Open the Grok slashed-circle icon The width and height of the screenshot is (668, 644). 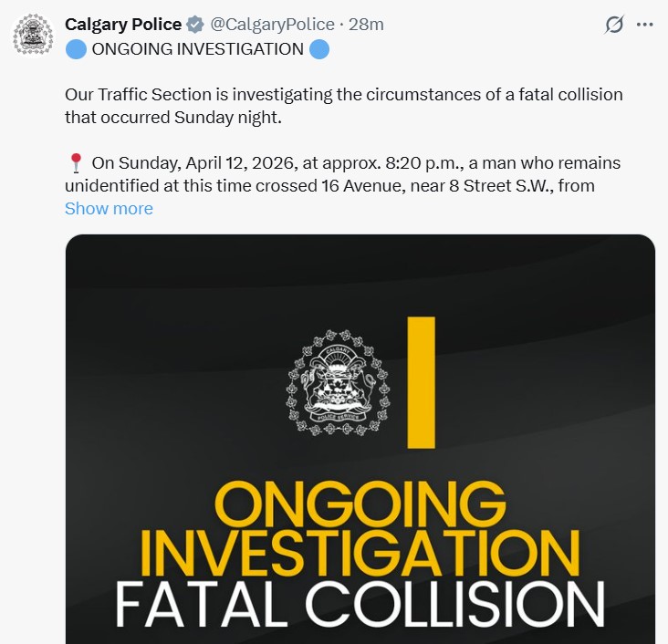coord(614,26)
